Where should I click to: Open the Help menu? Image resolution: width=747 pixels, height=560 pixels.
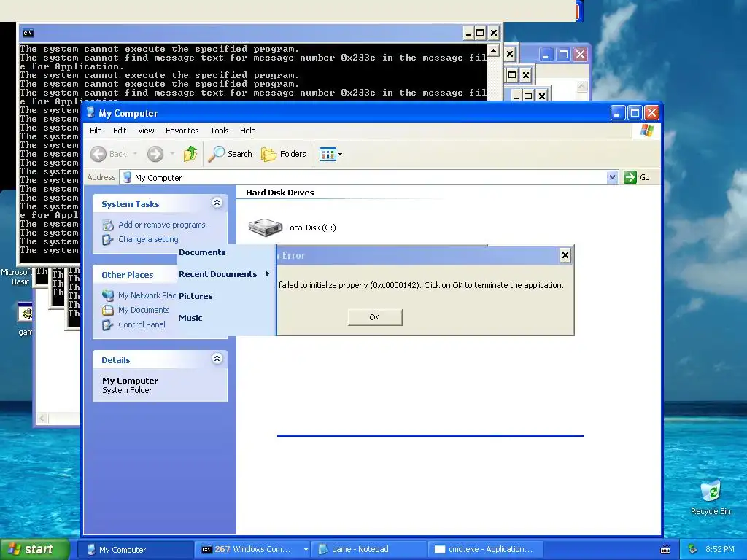point(248,131)
